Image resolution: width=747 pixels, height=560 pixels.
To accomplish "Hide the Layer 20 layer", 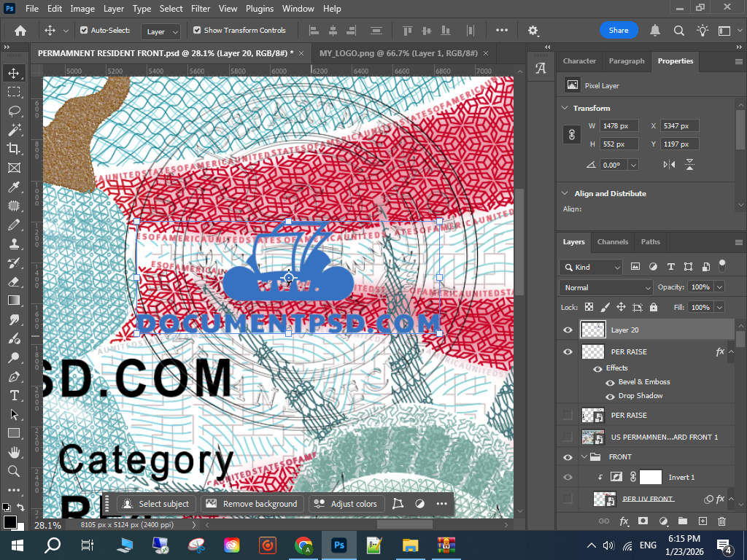I will (568, 330).
